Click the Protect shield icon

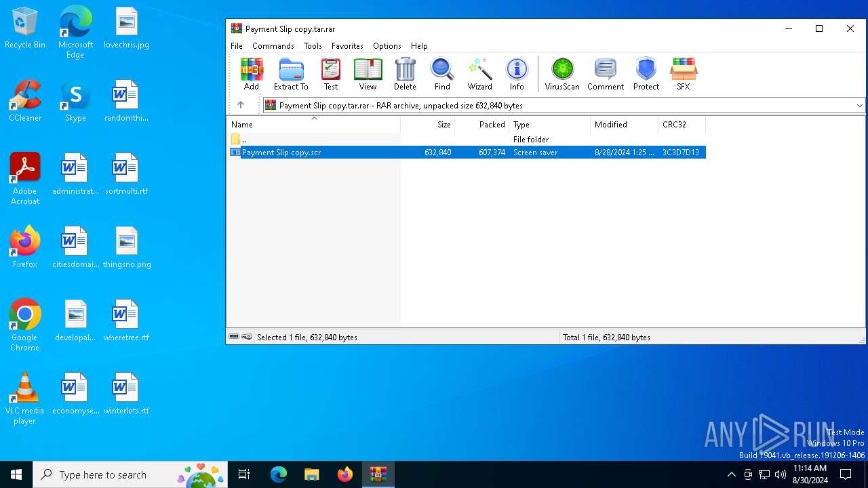point(646,74)
